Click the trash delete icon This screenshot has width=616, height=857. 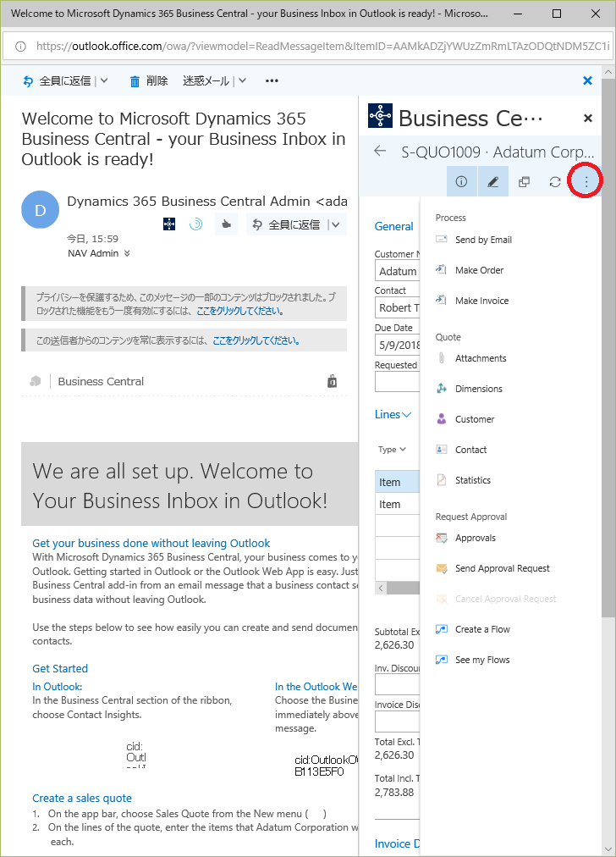click(135, 81)
